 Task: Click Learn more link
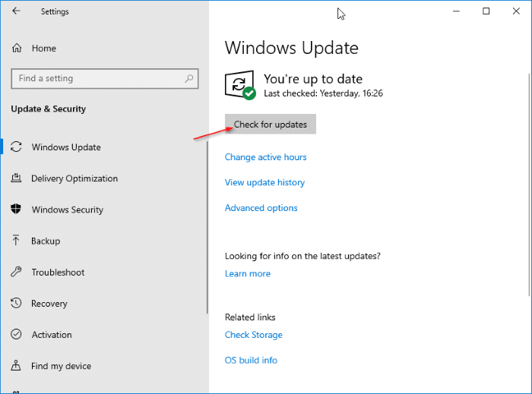[248, 274]
